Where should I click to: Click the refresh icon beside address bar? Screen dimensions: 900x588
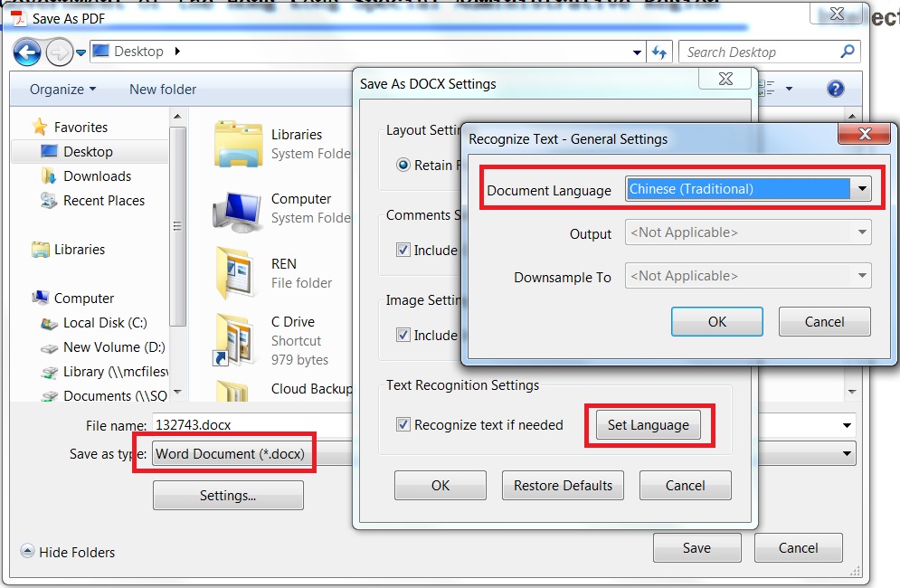[658, 52]
